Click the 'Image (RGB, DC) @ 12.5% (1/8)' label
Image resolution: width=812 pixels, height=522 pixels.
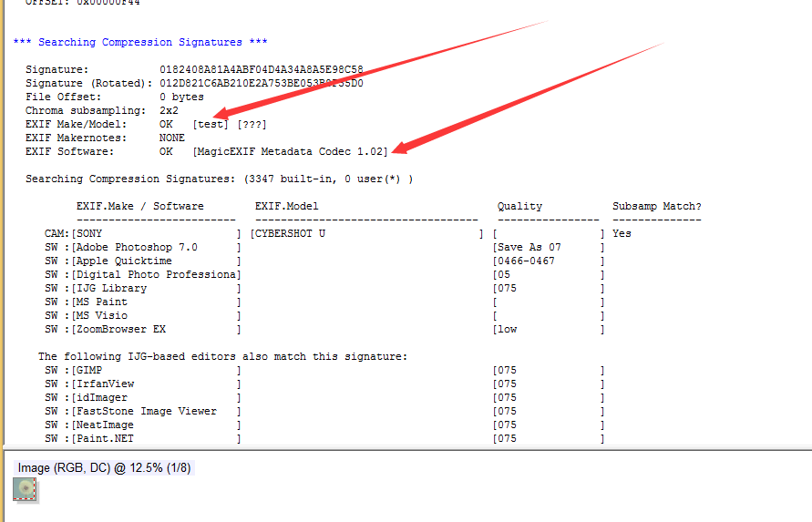pyautogui.click(x=104, y=468)
